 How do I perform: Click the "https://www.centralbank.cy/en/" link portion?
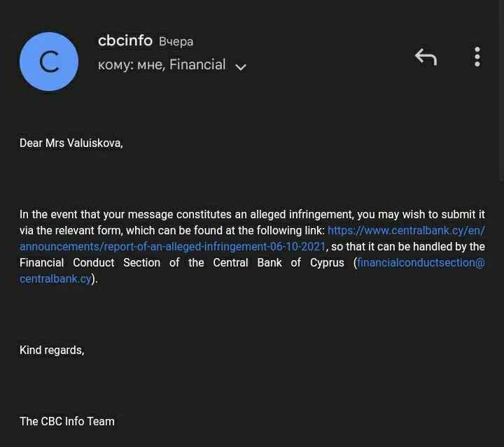406,231
